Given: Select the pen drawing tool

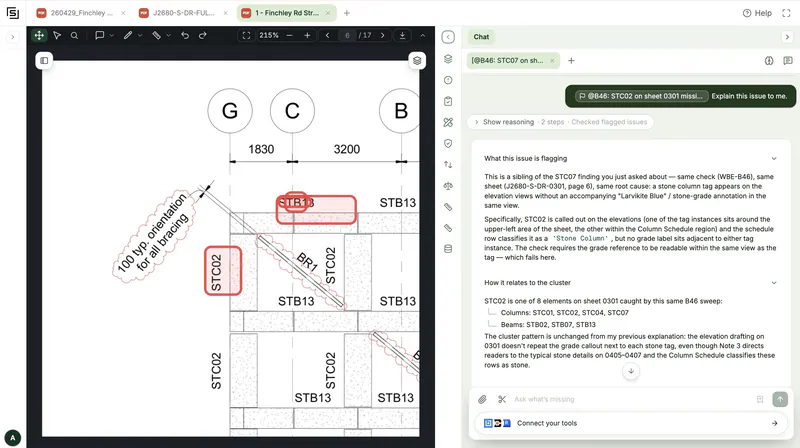Looking at the screenshot, I should tap(128, 35).
